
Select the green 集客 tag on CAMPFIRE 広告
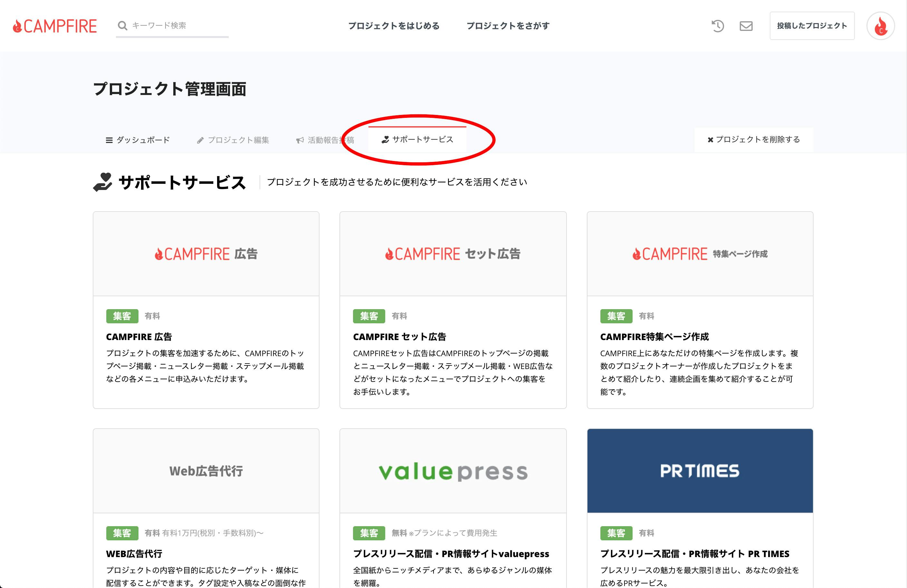tap(122, 316)
